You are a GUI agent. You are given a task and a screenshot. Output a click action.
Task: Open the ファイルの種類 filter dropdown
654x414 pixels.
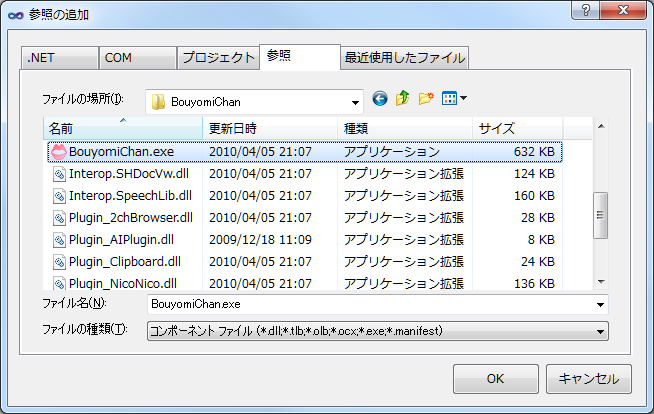377,331
